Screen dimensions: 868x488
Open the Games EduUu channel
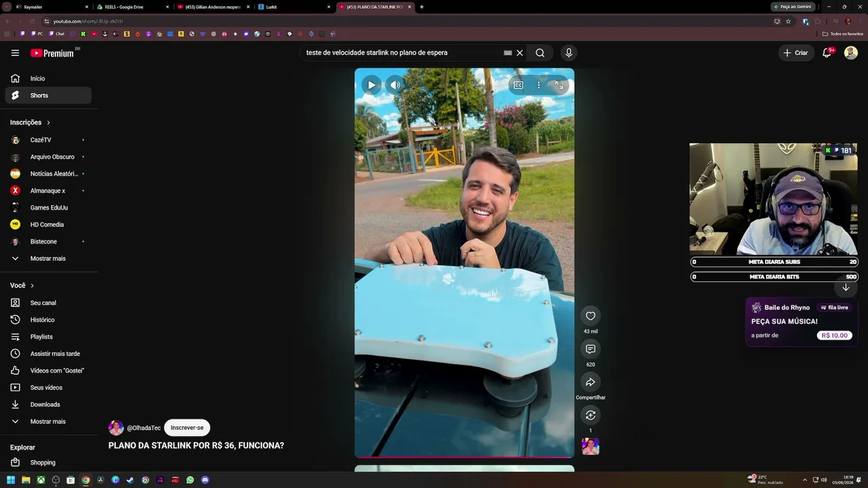[48, 207]
